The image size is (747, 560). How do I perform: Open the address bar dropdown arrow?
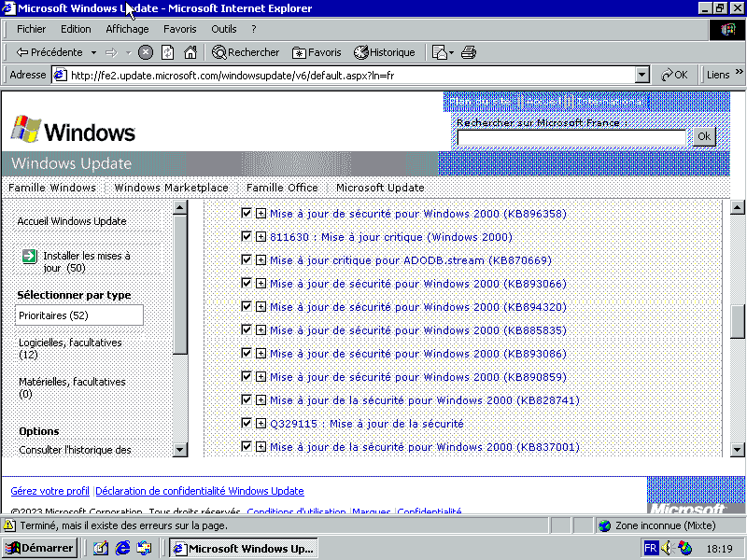641,75
